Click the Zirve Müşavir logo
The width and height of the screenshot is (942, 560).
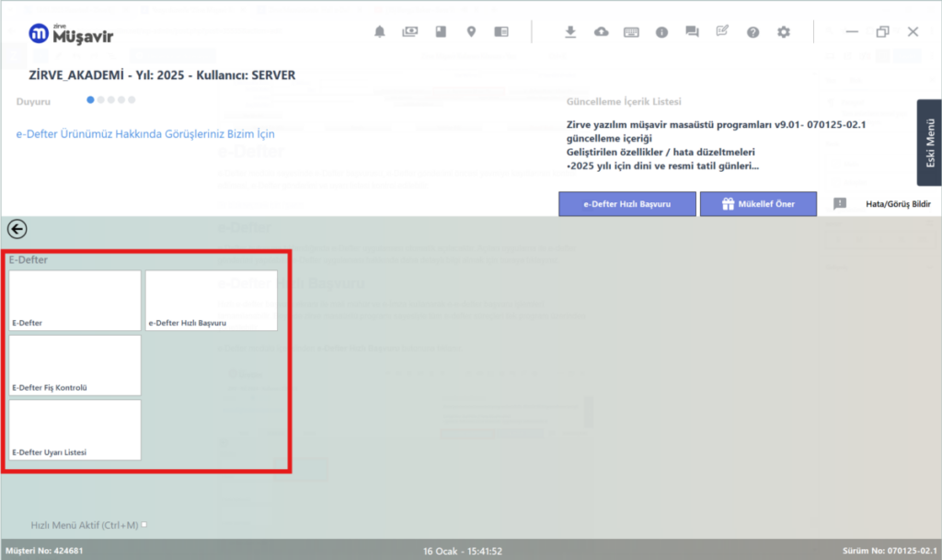tap(71, 34)
